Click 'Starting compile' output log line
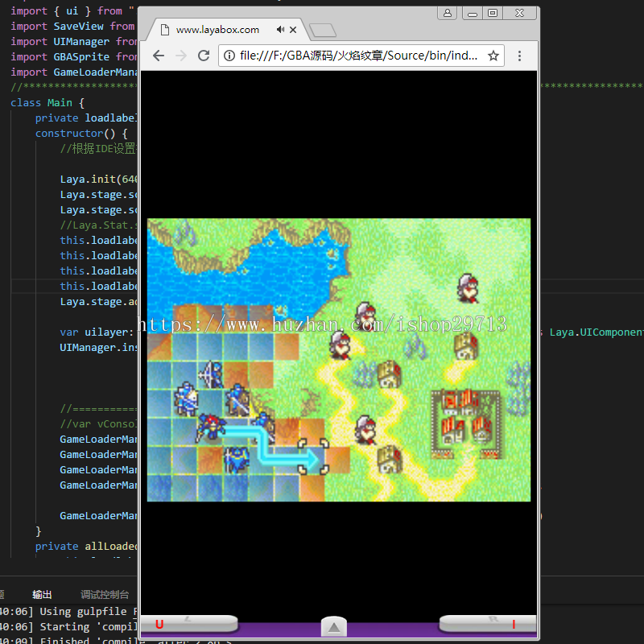The image size is (644, 644). pyautogui.click(x=68, y=627)
